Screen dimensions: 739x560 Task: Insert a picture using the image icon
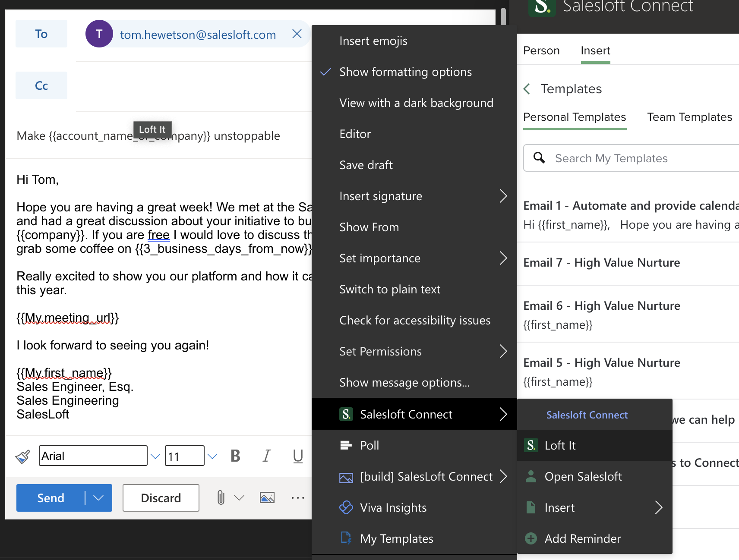coord(267,497)
